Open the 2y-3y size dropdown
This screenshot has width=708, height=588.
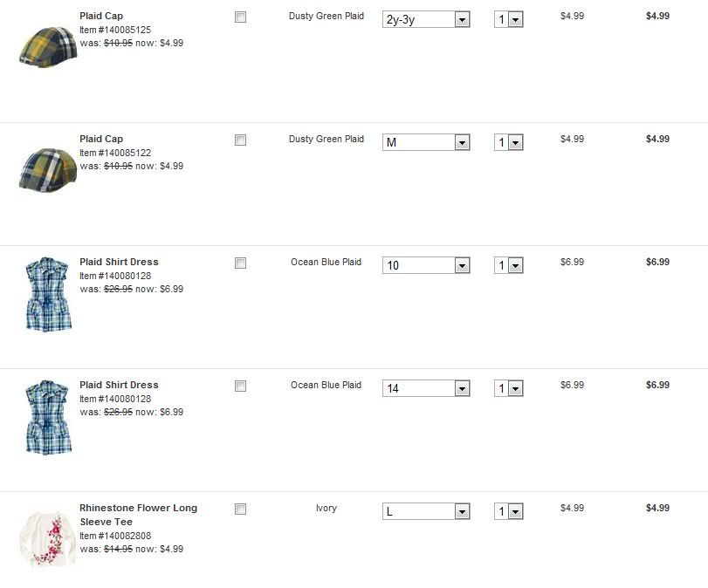(x=426, y=19)
